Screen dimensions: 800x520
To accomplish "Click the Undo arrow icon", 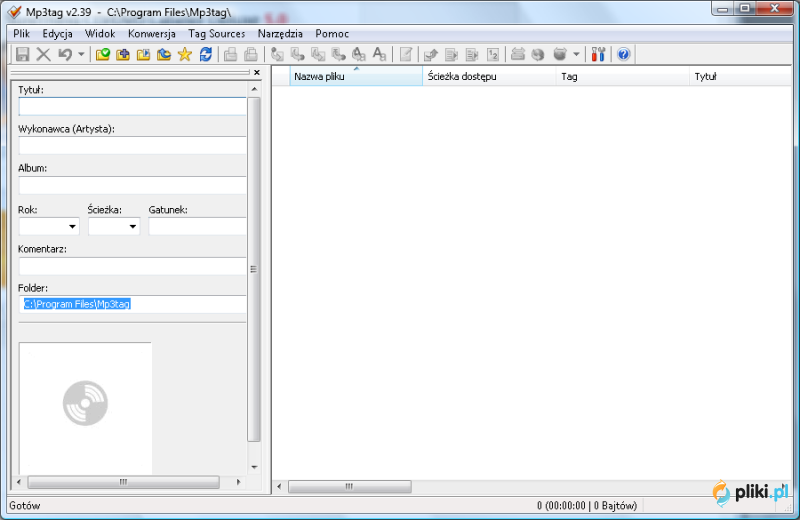I will [65, 54].
